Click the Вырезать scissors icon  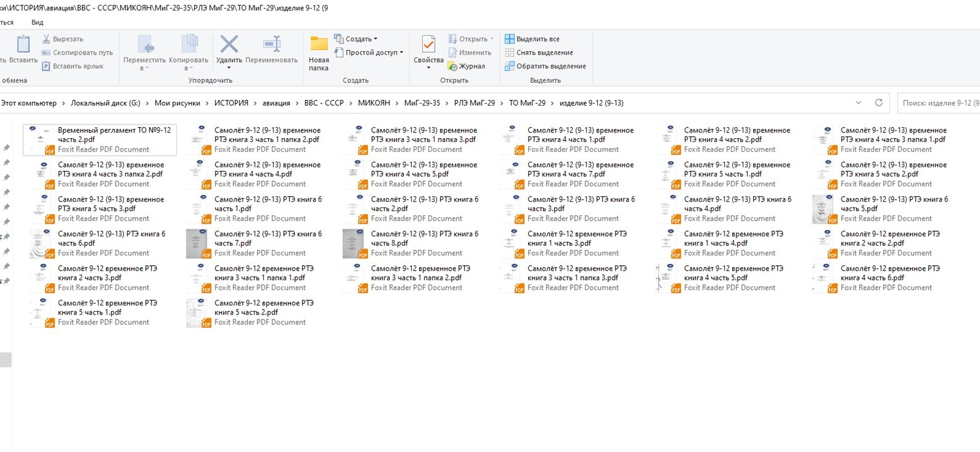pyautogui.click(x=46, y=39)
